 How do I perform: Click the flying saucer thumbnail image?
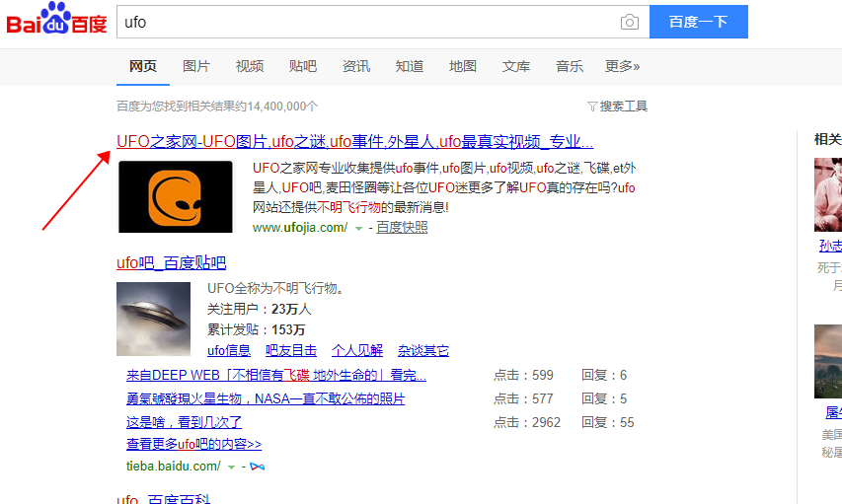[153, 319]
